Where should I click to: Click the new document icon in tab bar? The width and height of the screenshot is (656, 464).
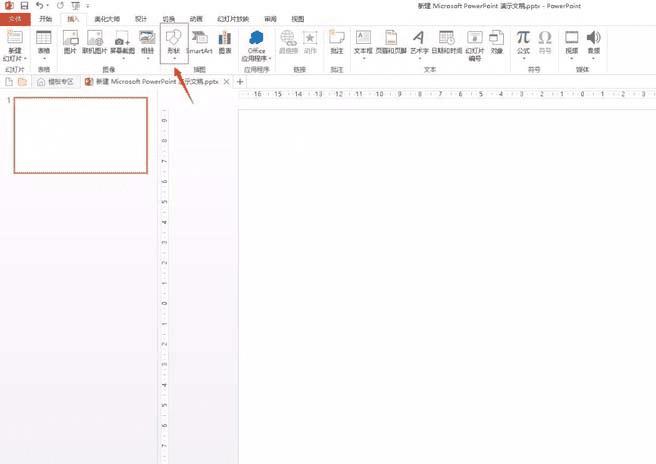coord(9,82)
